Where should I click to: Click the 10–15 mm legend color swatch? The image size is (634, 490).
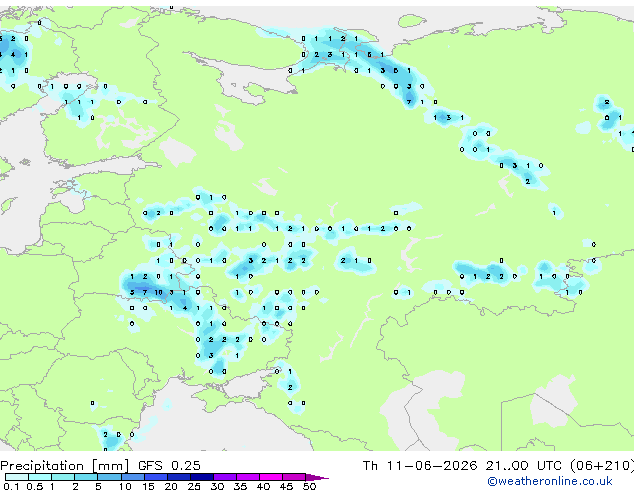click(132, 477)
